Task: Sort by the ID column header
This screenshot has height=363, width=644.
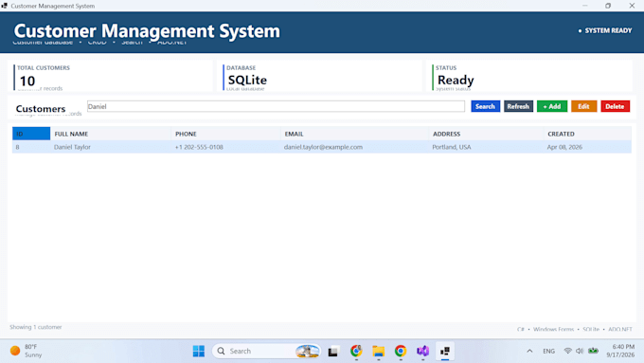Action: 31,134
